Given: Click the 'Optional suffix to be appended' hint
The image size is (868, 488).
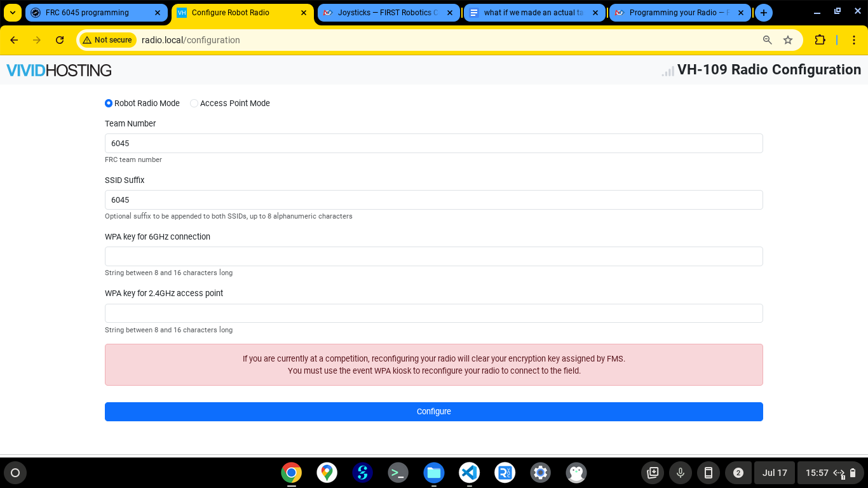Looking at the screenshot, I should pyautogui.click(x=229, y=217).
